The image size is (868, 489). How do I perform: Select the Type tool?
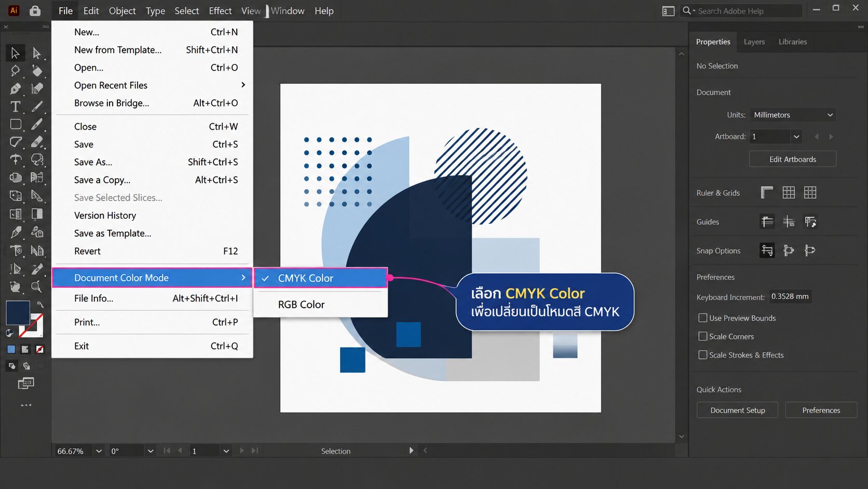coord(16,107)
